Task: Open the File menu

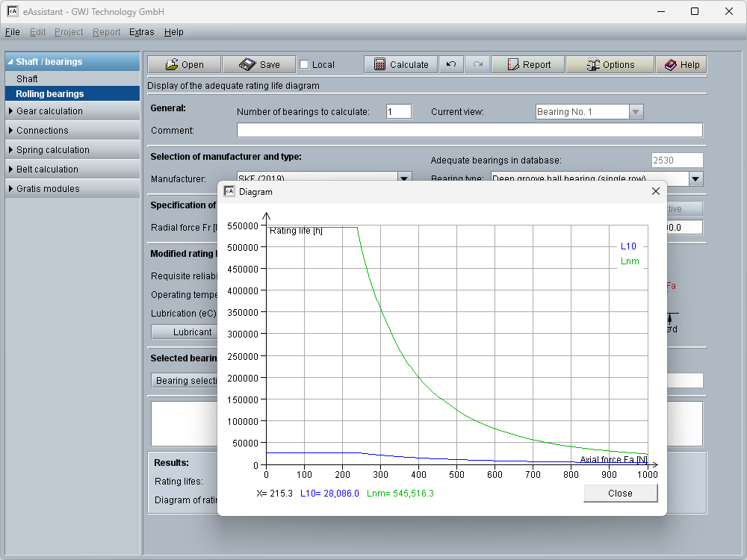Action: pyautogui.click(x=12, y=32)
